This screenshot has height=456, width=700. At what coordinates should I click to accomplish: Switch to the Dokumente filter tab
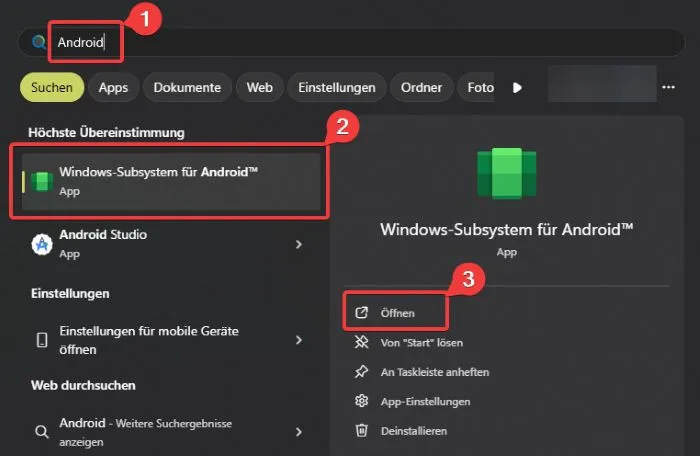187,88
